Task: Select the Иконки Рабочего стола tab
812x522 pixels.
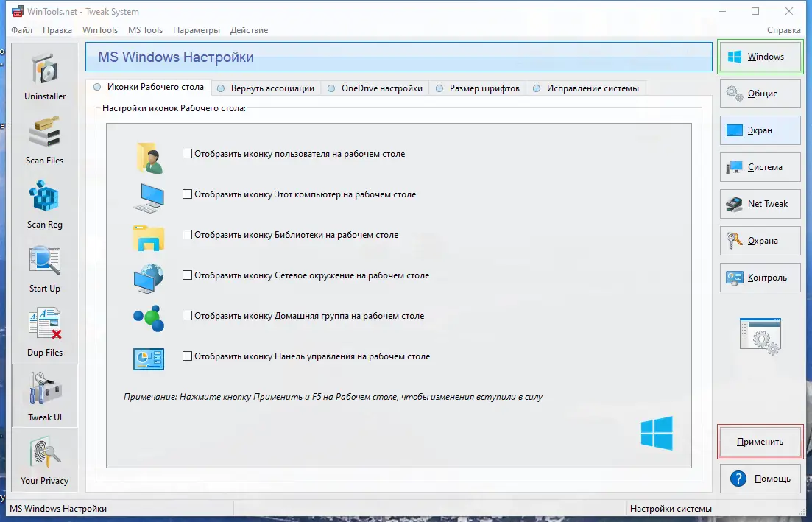Action: click(149, 87)
